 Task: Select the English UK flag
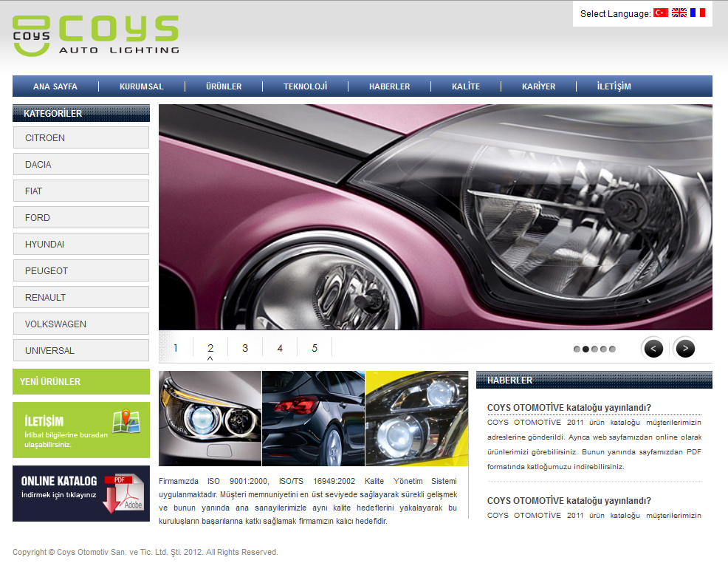679,13
